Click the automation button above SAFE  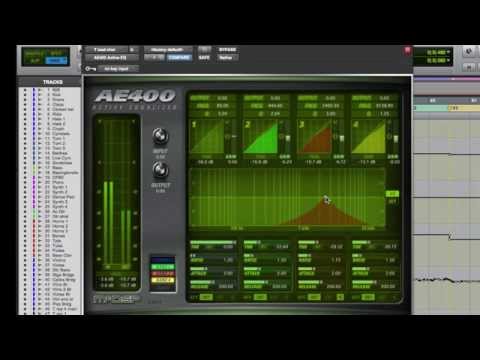coord(204,50)
